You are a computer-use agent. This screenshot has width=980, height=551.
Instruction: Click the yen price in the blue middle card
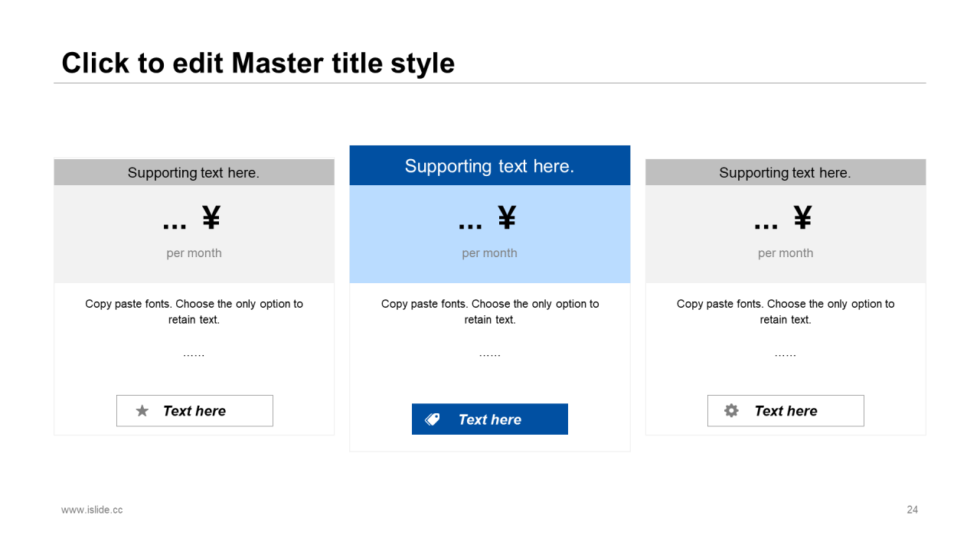(x=488, y=219)
